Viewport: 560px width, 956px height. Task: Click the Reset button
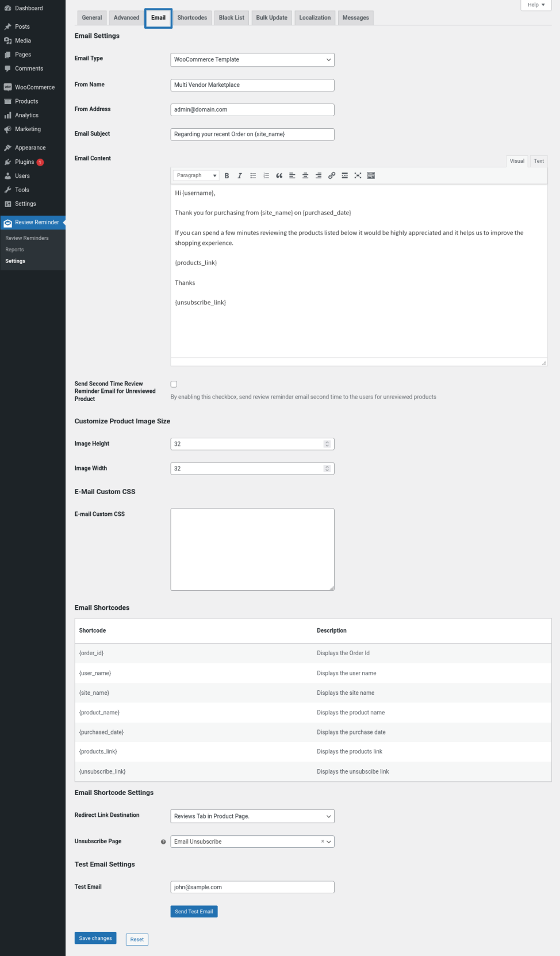[x=137, y=939]
